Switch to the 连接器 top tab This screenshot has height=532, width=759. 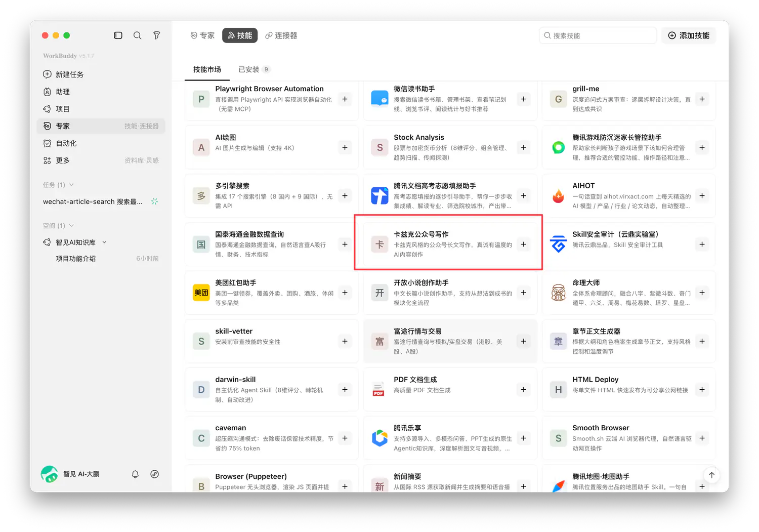[x=281, y=35]
